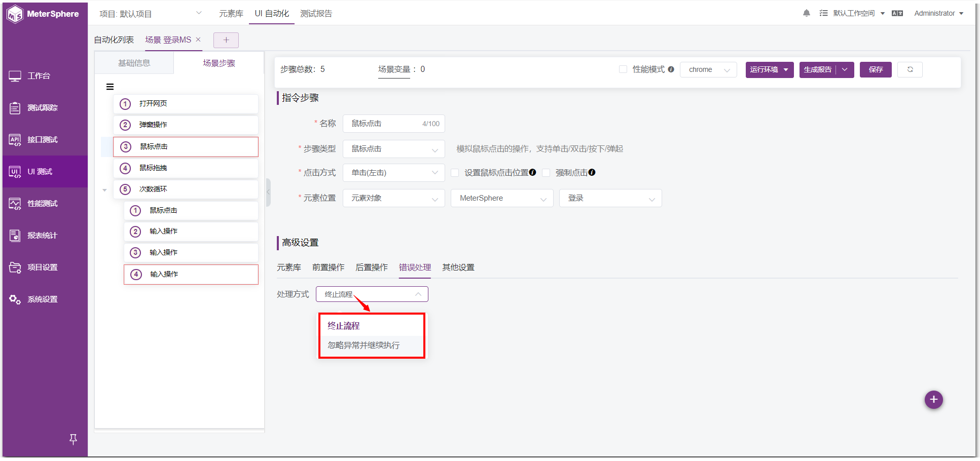The image size is (980, 461).
Task: Select the 鼠标拖拽 step 4
Action: (186, 168)
